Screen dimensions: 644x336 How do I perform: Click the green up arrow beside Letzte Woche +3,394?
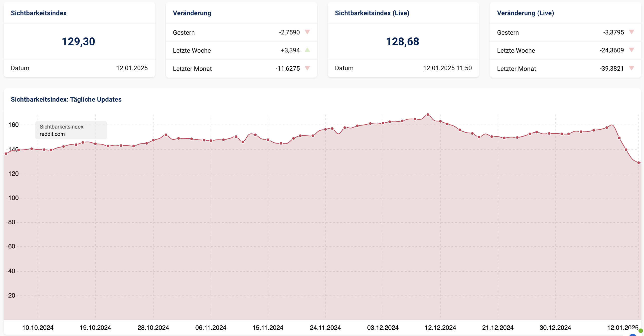(307, 50)
